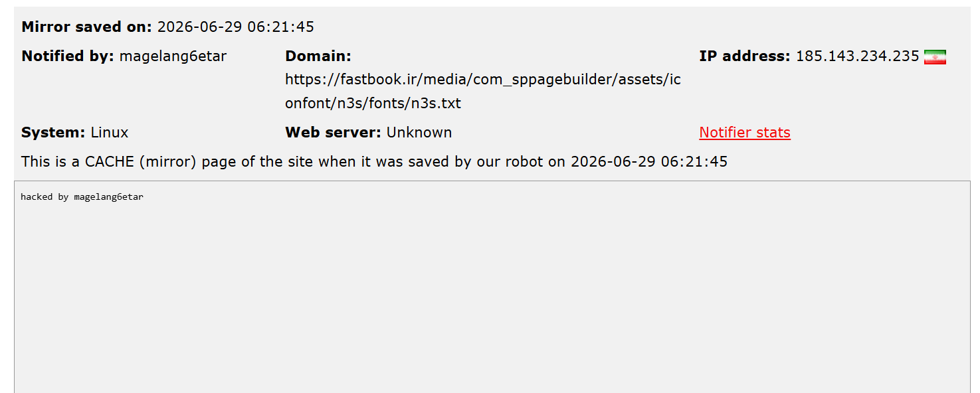Click the Iran flag icon
Viewport: 980px width, 393px height.
[x=935, y=57]
